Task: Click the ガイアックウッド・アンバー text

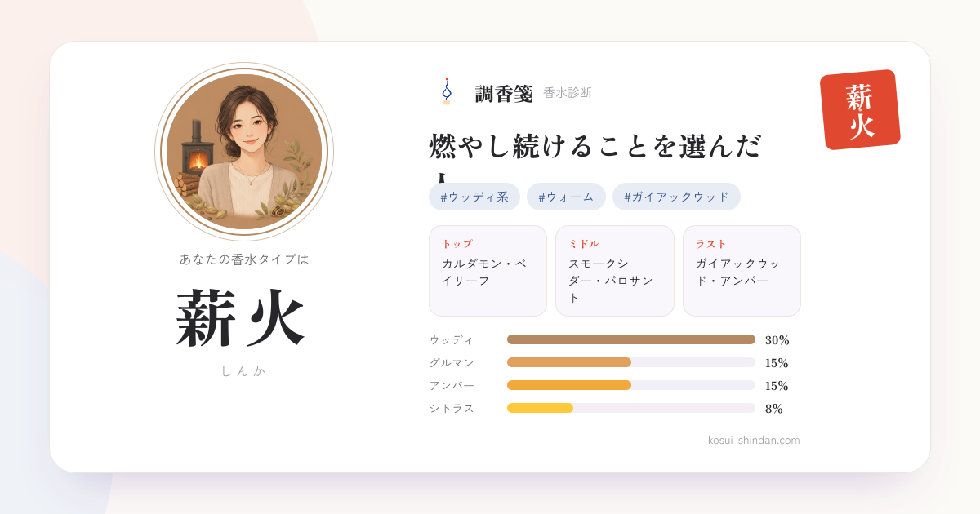Action: tap(738, 272)
